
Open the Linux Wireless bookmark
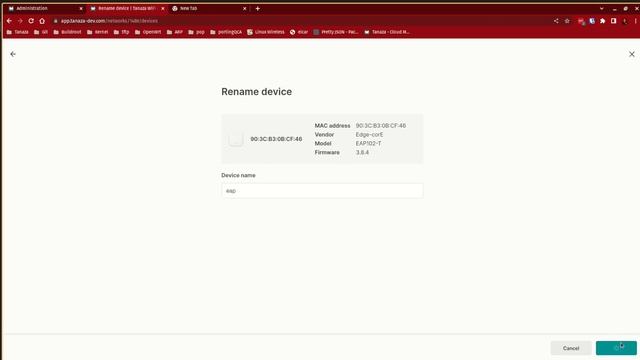pos(266,32)
